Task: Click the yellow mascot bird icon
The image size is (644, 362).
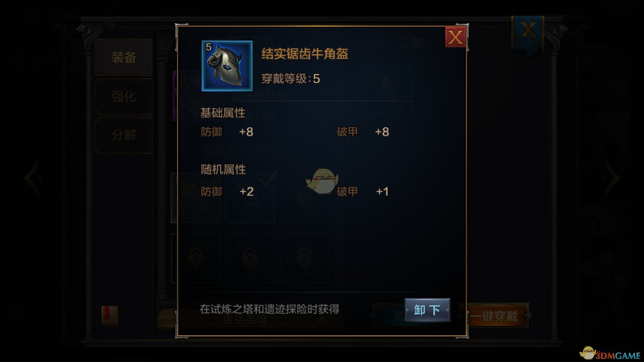Action: coord(322,181)
